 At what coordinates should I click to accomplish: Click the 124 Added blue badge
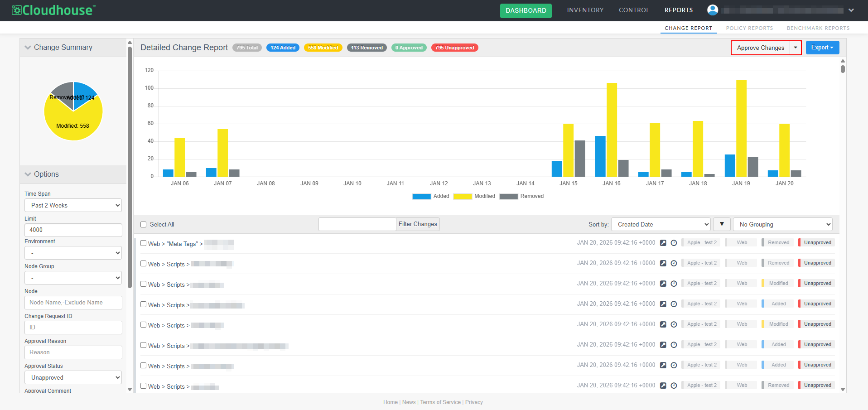283,48
